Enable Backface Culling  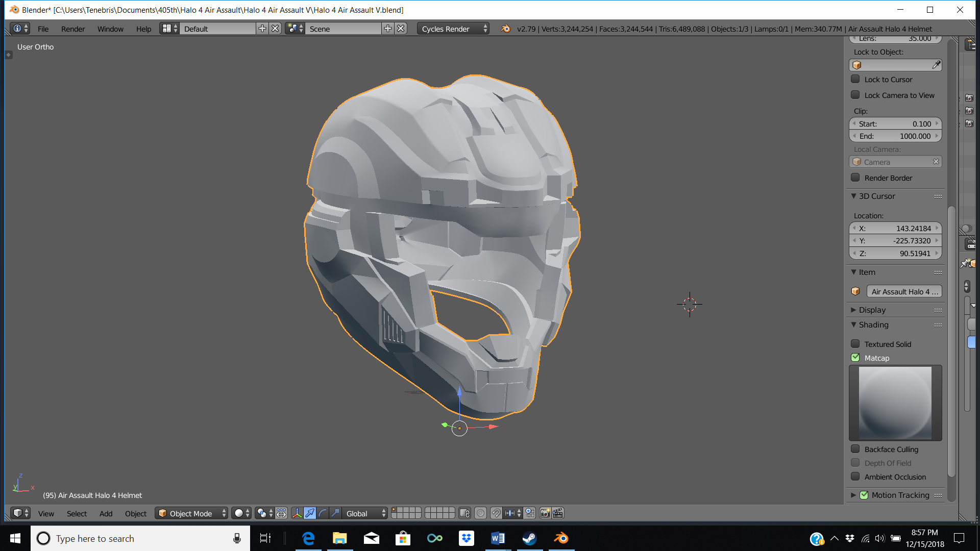tap(855, 449)
